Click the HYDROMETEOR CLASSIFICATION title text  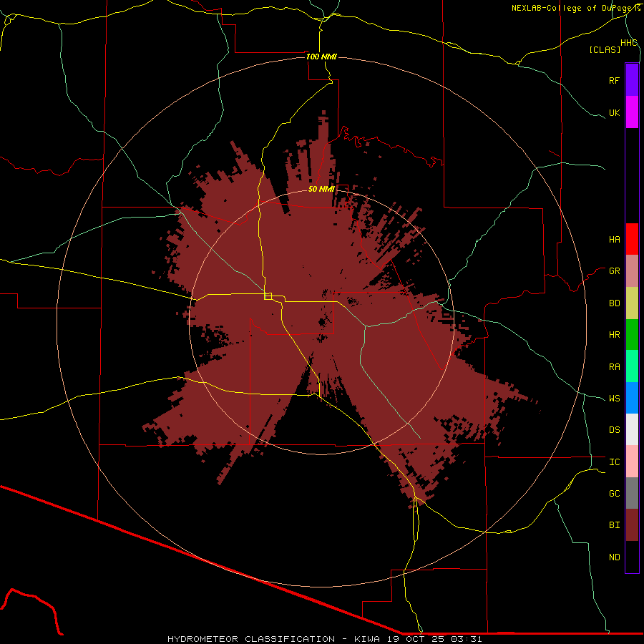click(x=251, y=639)
